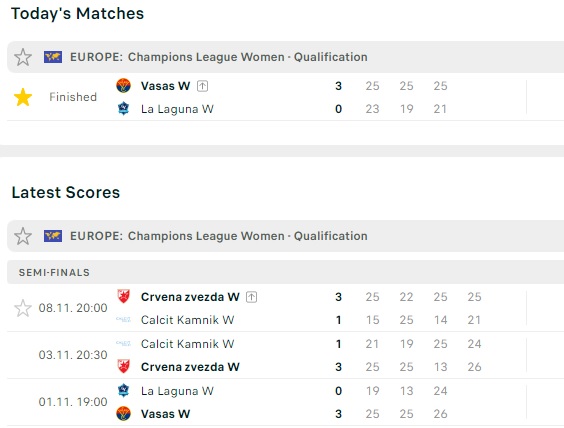The image size is (564, 428).
Task: Select the SEMI-FINALS round header
Action: (x=286, y=272)
